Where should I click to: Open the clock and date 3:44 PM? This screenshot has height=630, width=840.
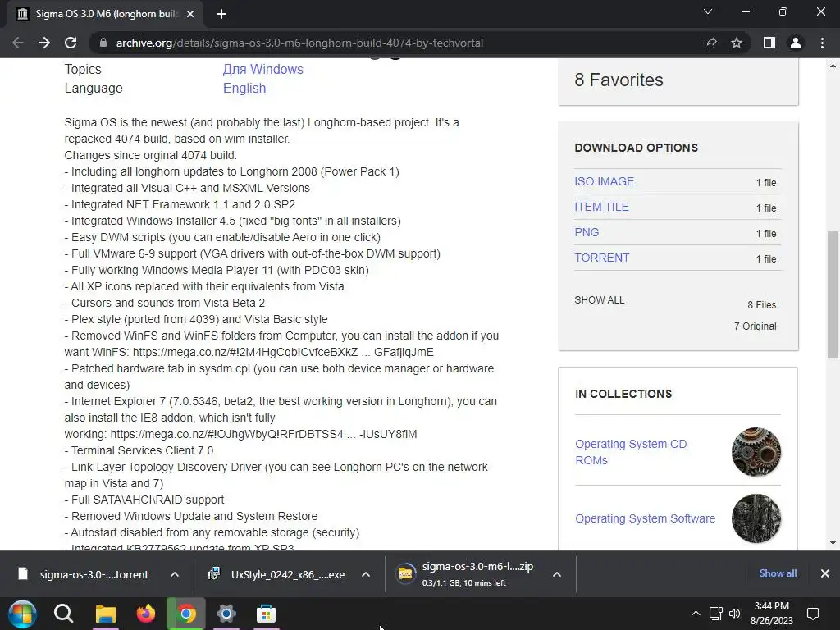click(771, 614)
